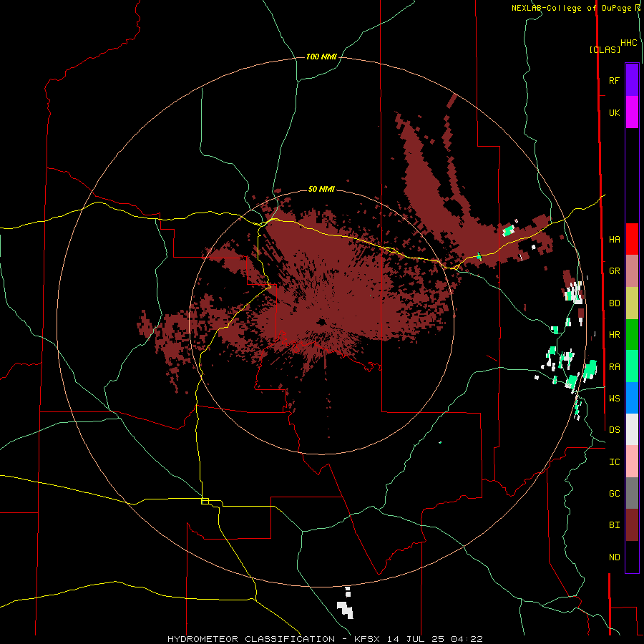Click the RA legend label

coord(614,367)
